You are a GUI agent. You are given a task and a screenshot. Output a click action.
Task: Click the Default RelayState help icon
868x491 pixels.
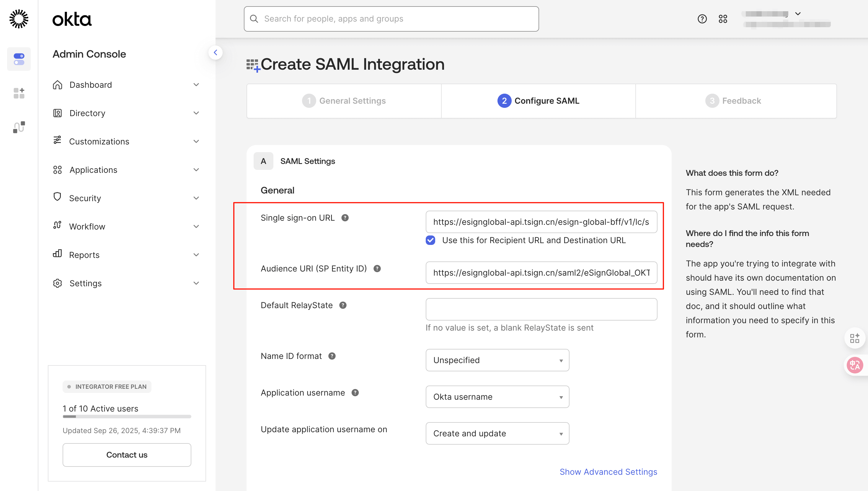coord(343,305)
